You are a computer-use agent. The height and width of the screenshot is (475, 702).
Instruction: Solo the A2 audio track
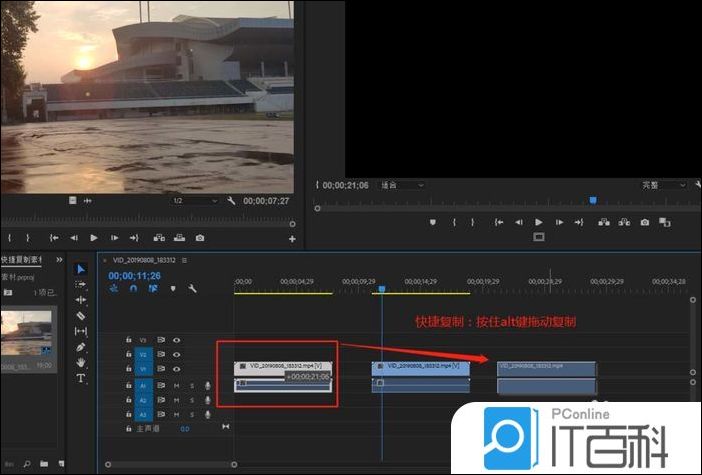point(192,400)
